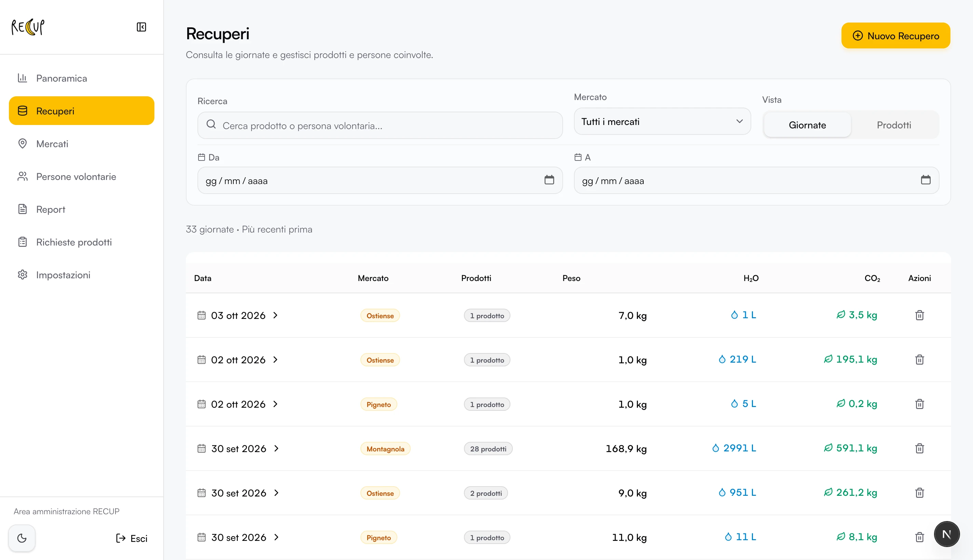Delete the 30 set 2026 Pigneto recovery
The height and width of the screenshot is (560, 973).
pos(919,537)
